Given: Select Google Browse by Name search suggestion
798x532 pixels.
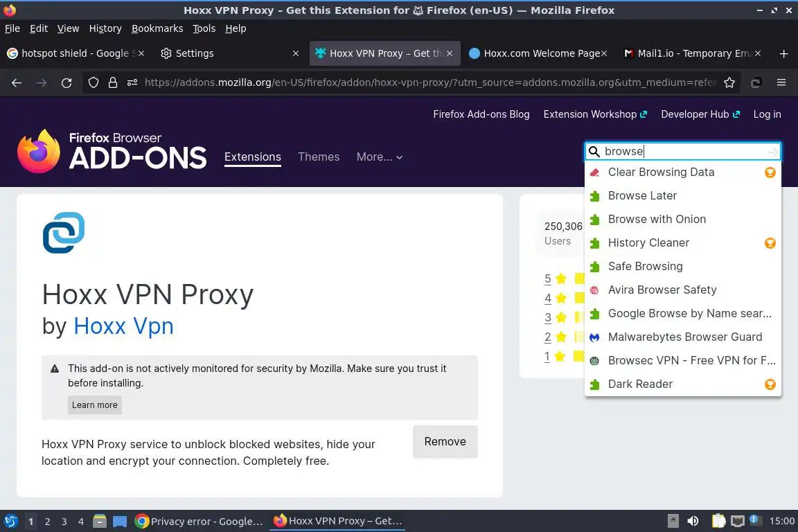Looking at the screenshot, I should click(x=682, y=314).
